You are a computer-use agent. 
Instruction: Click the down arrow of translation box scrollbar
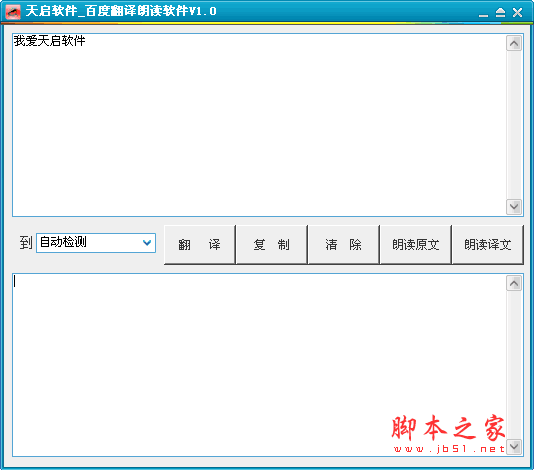click(514, 446)
